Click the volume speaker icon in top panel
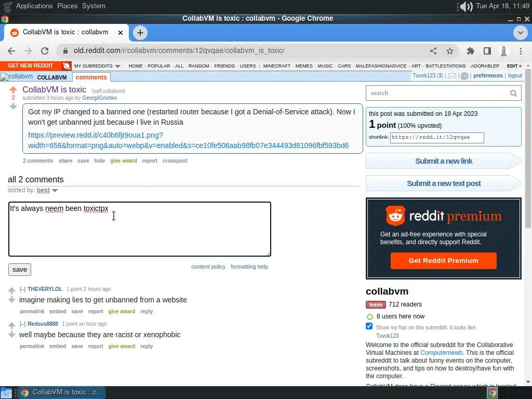 [465, 6]
